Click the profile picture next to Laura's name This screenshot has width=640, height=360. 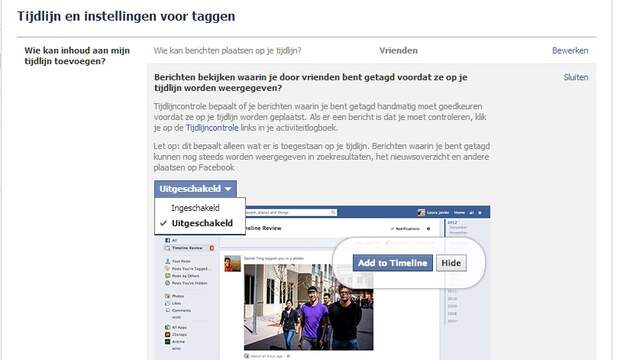click(421, 212)
